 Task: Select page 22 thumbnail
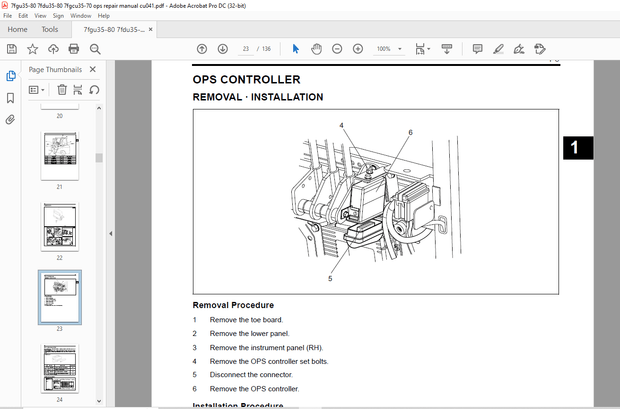coord(60,227)
